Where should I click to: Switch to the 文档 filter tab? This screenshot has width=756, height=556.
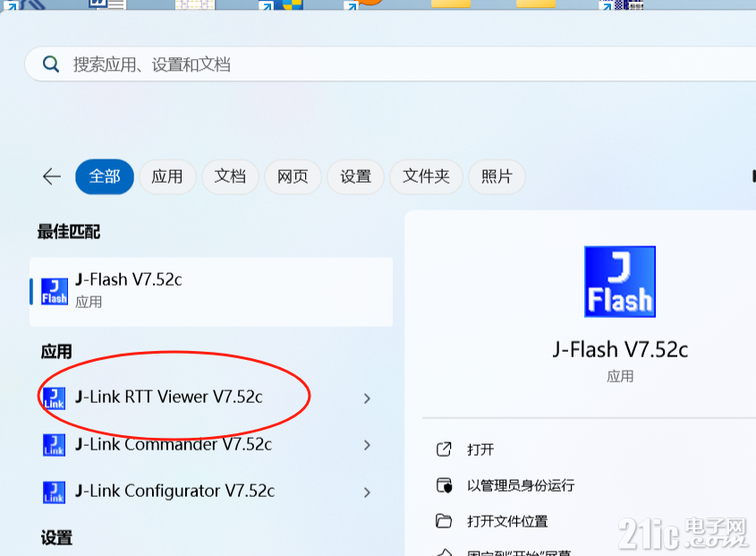click(230, 176)
